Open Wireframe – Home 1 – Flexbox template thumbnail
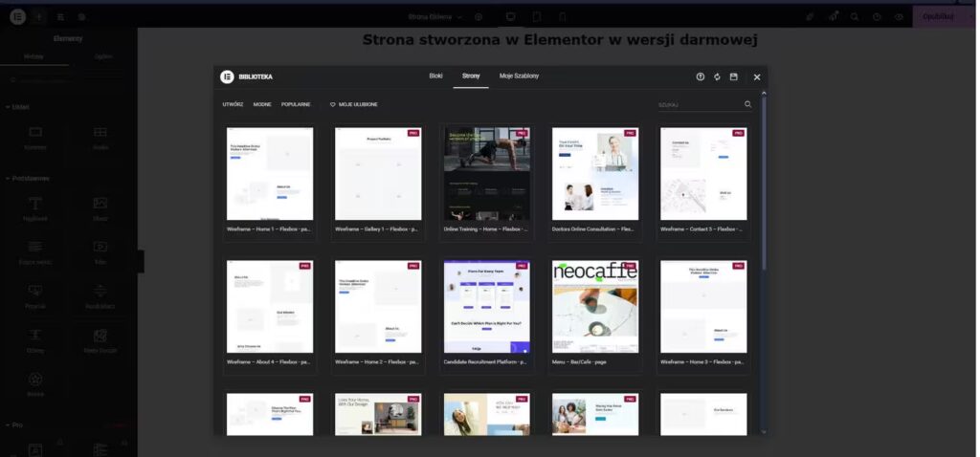The width and height of the screenshot is (980, 457). pyautogui.click(x=270, y=174)
